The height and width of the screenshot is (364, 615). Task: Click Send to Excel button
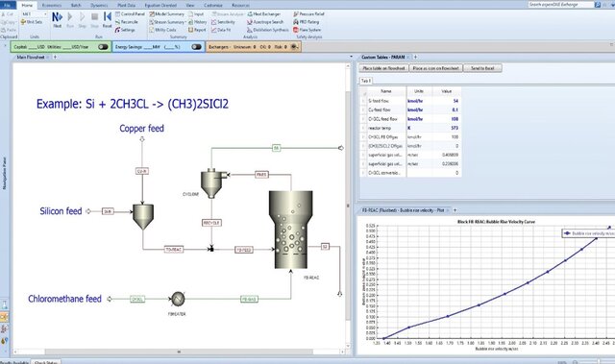[x=482, y=68]
